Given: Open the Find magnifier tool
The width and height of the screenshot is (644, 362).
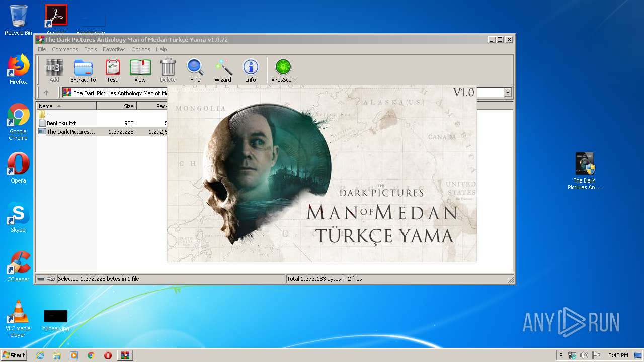Looking at the screenshot, I should tap(195, 70).
